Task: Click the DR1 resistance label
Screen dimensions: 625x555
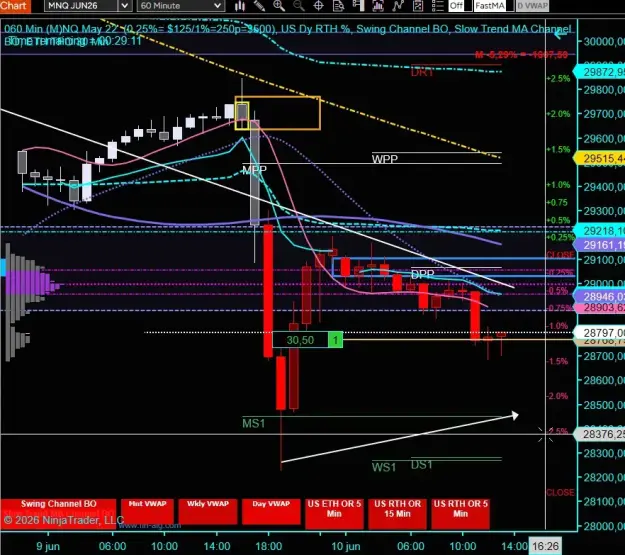Action: click(x=422, y=72)
